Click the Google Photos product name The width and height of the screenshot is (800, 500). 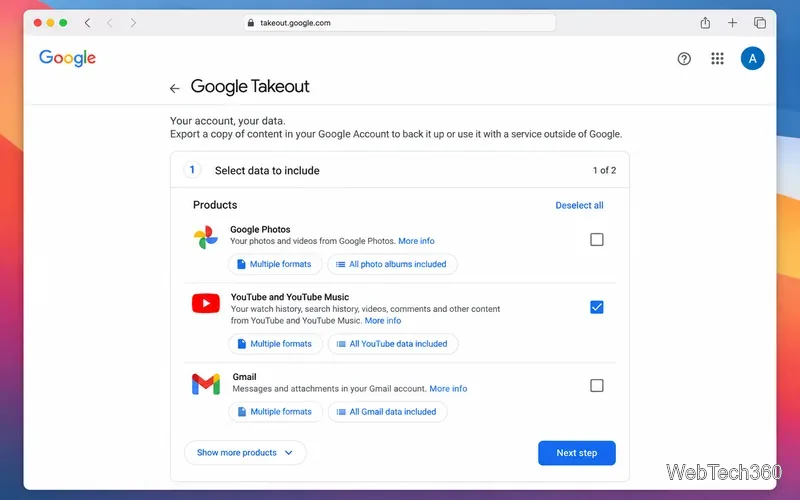(x=260, y=230)
